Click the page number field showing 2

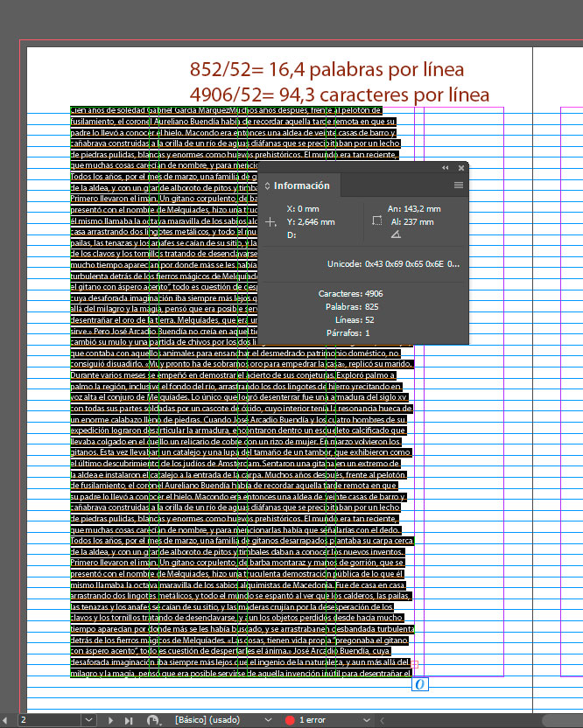48,719
